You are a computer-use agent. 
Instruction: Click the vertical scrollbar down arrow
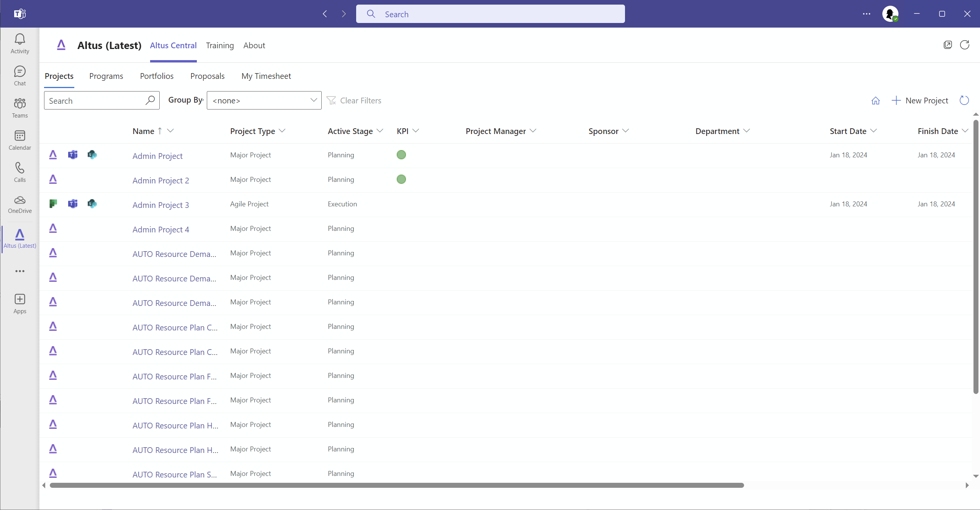(976, 476)
